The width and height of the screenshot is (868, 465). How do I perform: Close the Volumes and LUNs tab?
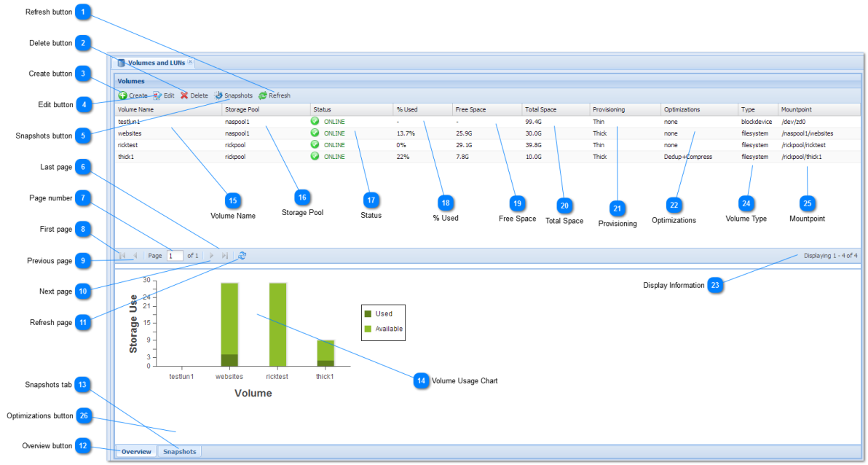pos(190,61)
